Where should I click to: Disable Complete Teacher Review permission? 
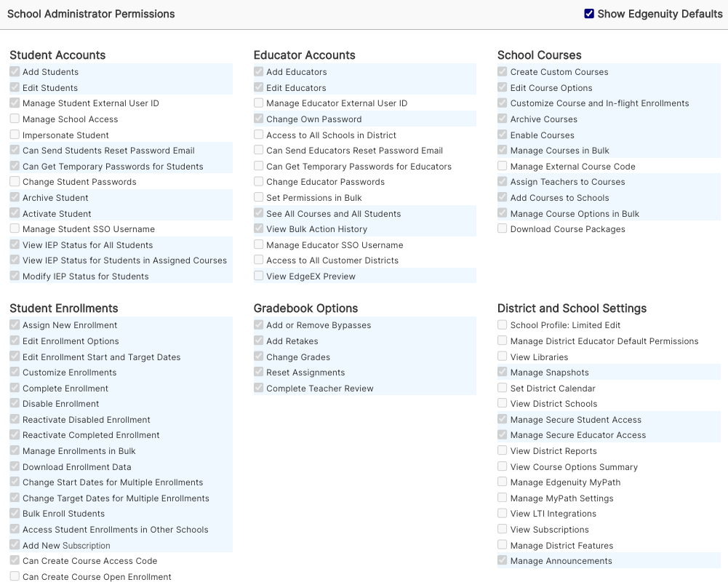coord(258,388)
